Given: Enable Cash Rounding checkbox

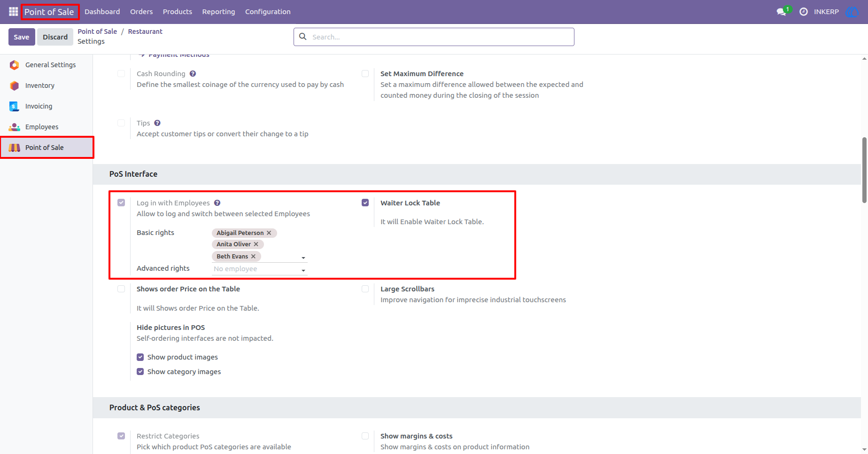Looking at the screenshot, I should click(121, 74).
